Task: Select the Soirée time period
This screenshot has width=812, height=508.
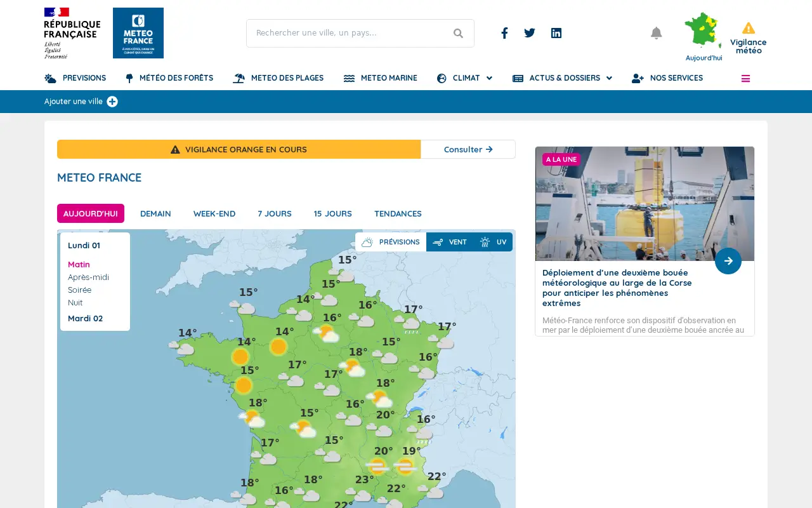Action: (x=79, y=290)
